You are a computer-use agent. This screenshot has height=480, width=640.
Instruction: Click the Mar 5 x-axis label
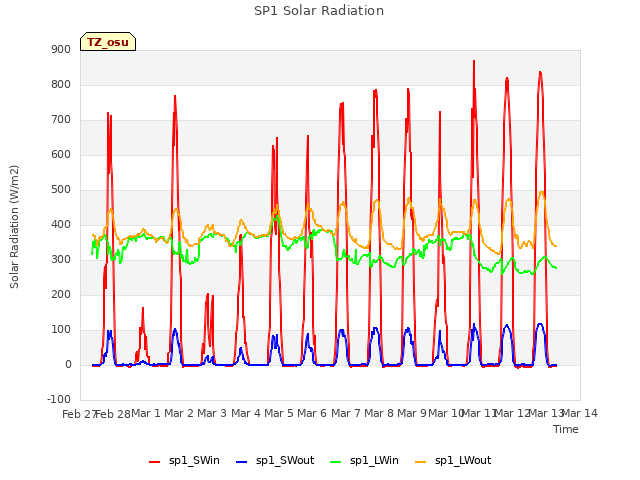279,413
